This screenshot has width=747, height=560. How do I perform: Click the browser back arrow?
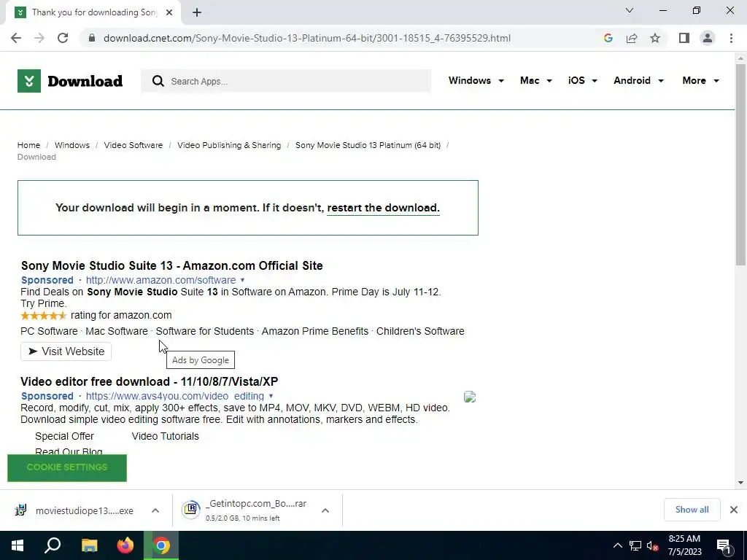[16, 38]
